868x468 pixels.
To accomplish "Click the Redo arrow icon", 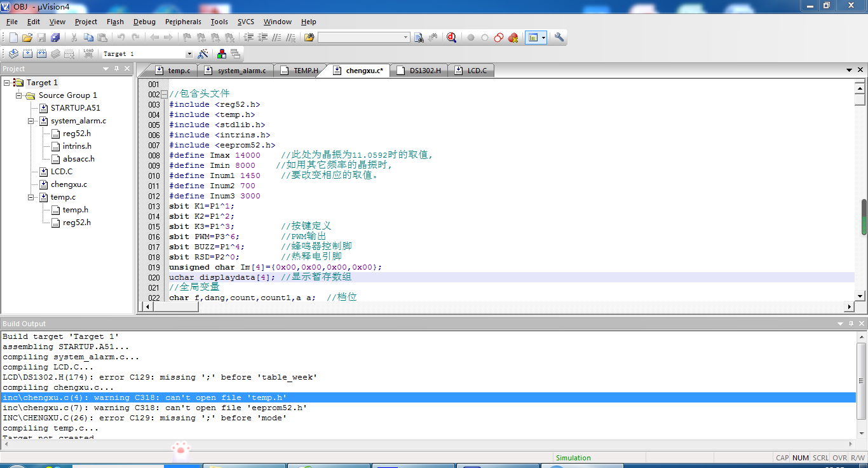I will [x=135, y=38].
